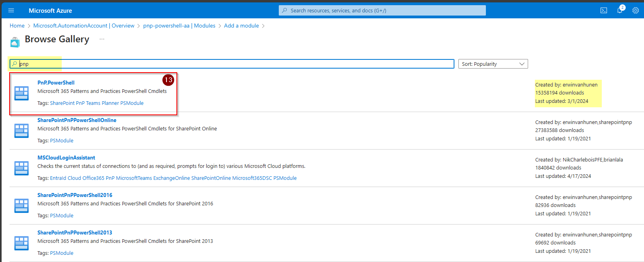644x262 pixels.
Task: Click into the gallery search field containing pnp
Action: [x=232, y=64]
